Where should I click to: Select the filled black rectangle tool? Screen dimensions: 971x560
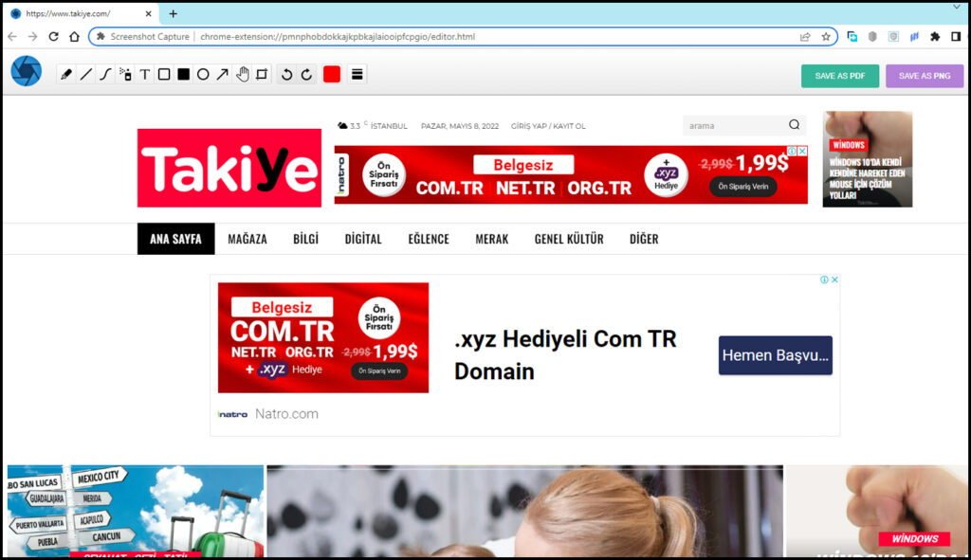click(184, 74)
